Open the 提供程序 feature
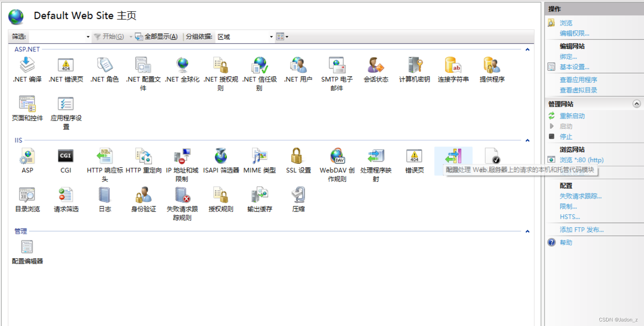This screenshot has height=326, width=644. 492,69
